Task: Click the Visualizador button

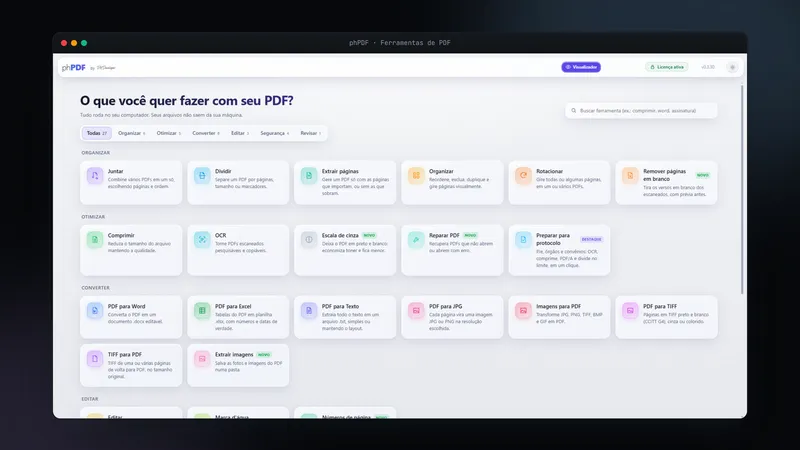Action: tap(581, 67)
